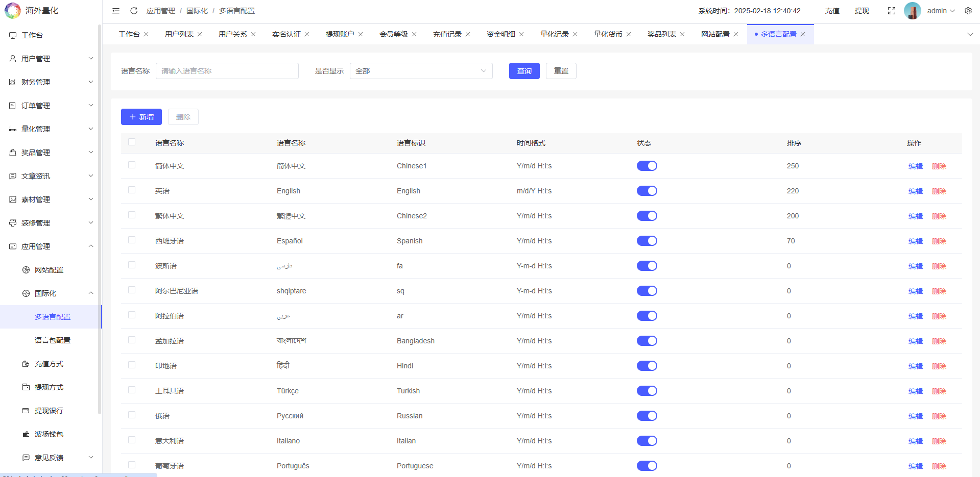The width and height of the screenshot is (980, 477).
Task: Open the admin account dropdown
Action: point(939,10)
